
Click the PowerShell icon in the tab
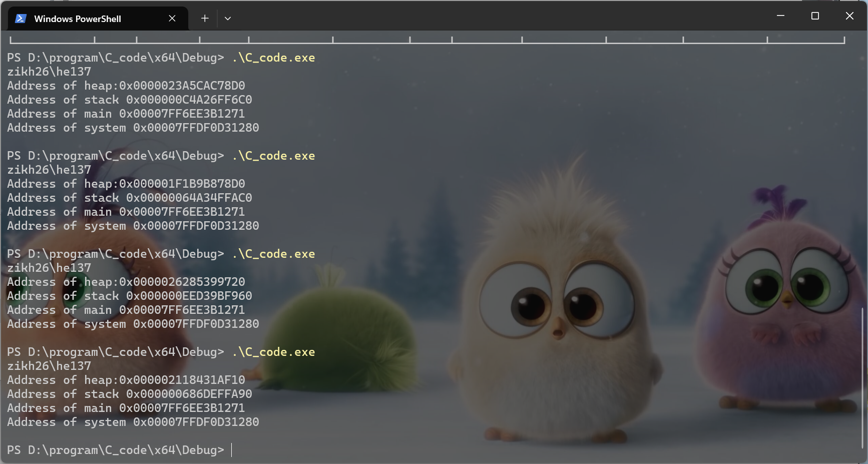point(21,19)
